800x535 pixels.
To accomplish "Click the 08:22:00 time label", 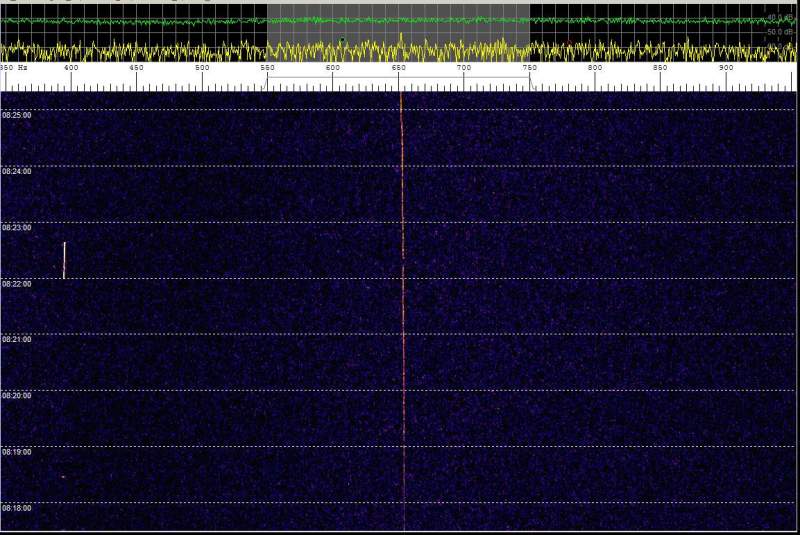I will (17, 284).
